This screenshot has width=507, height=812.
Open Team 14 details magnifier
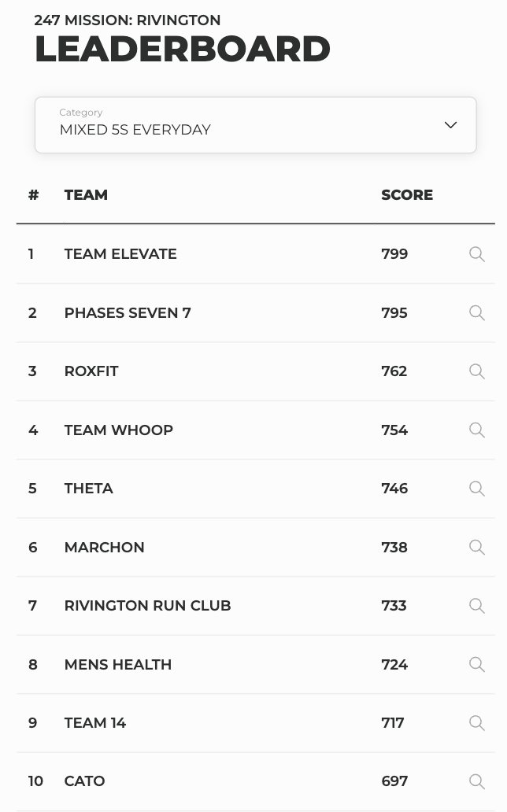(477, 723)
